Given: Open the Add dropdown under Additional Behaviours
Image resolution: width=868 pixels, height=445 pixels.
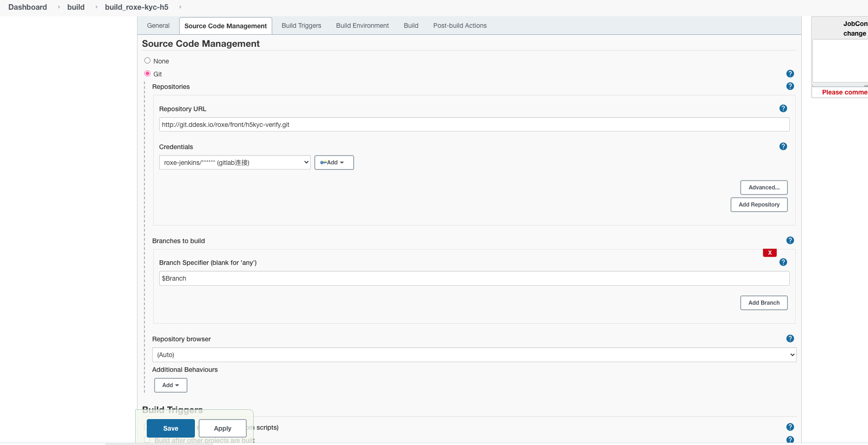Looking at the screenshot, I should coord(171,385).
